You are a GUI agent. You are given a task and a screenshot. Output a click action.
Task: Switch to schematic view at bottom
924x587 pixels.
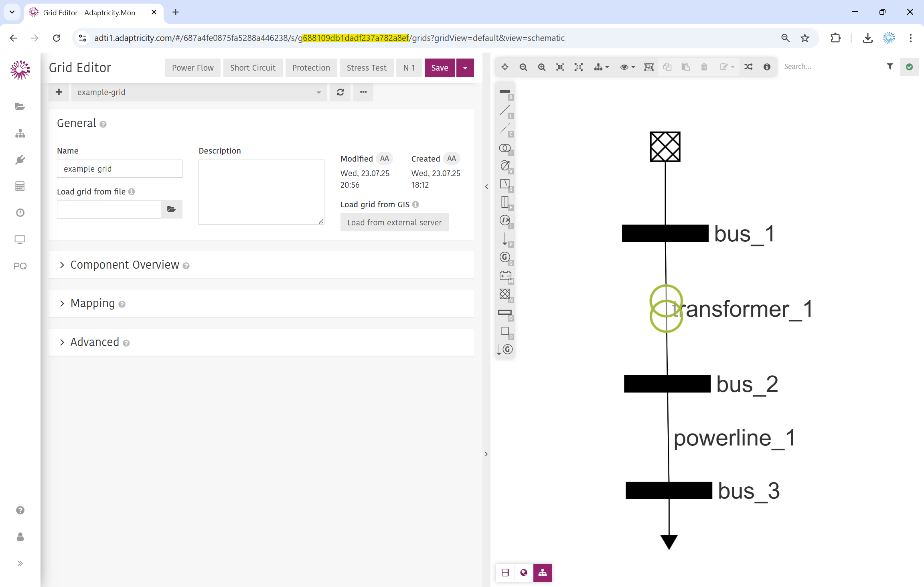(543, 573)
